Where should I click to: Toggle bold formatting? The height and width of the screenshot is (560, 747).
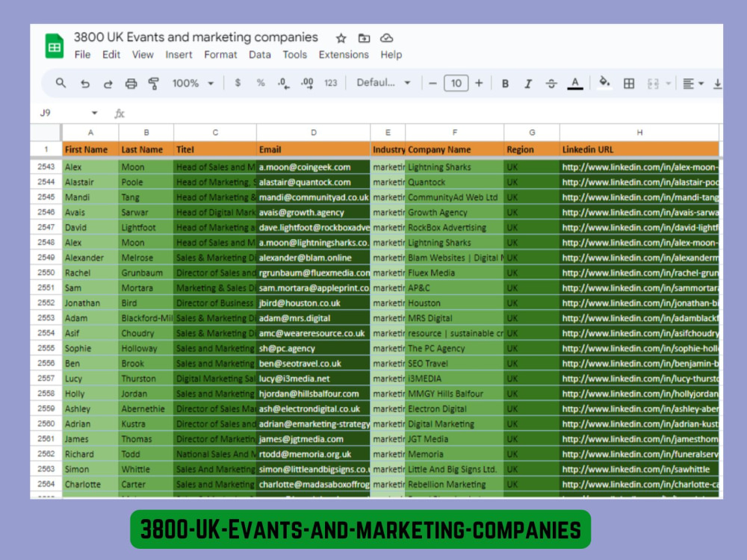[x=505, y=84]
